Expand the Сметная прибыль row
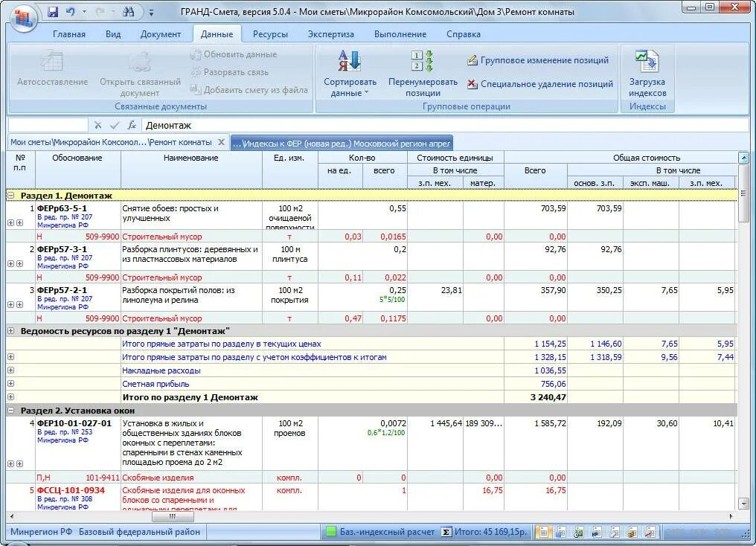Viewport: 756px width, 546px height. click(10, 384)
